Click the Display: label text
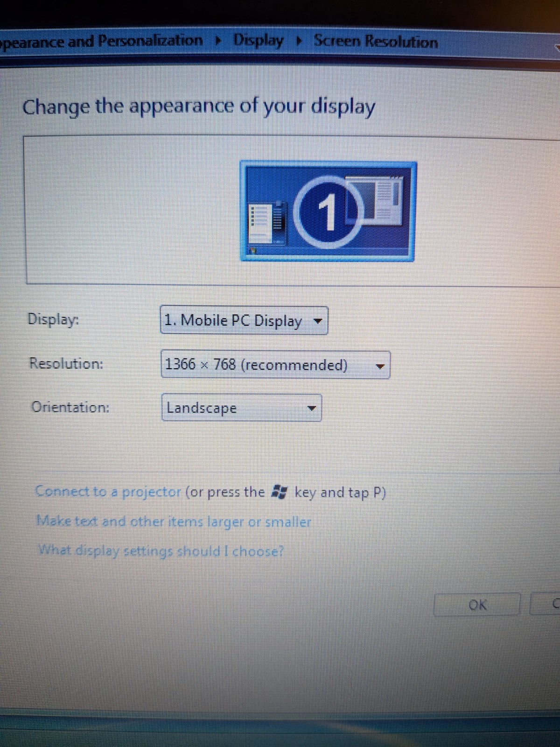The image size is (560, 747). tap(53, 319)
